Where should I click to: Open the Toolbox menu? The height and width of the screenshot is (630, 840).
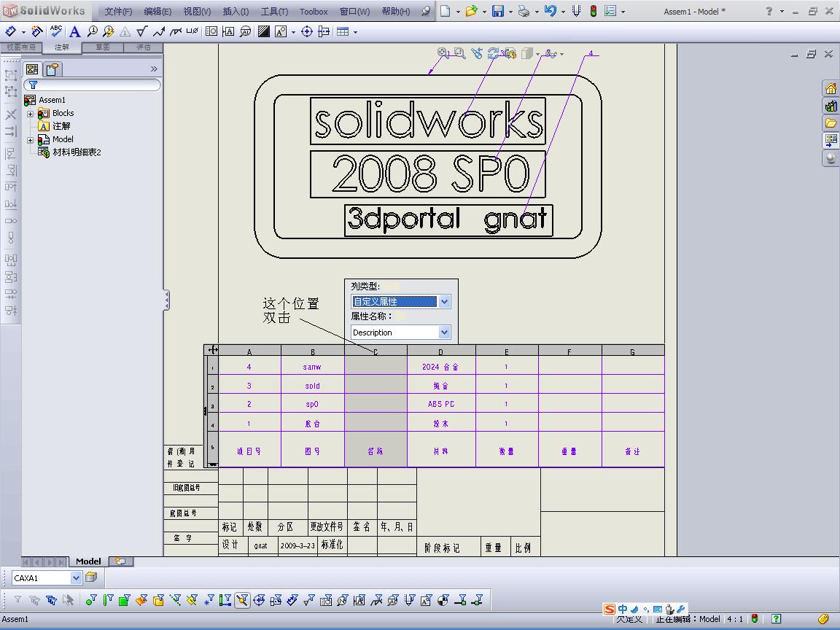314,11
